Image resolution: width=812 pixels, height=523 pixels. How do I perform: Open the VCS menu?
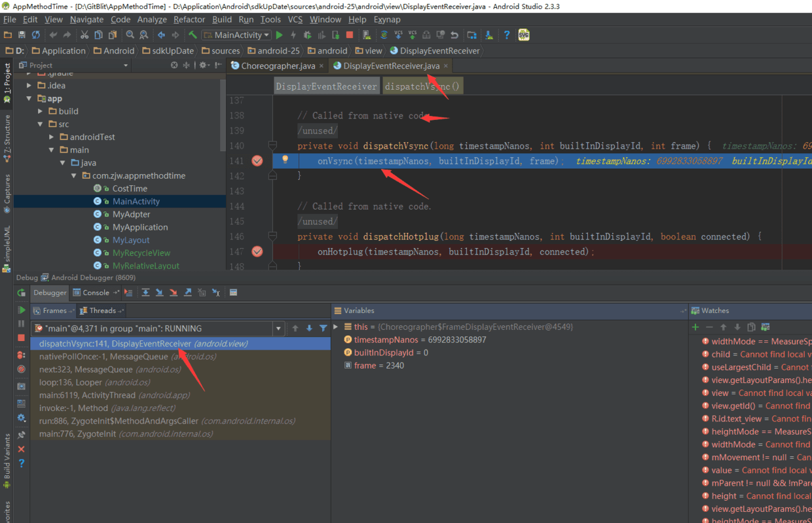[x=295, y=20]
